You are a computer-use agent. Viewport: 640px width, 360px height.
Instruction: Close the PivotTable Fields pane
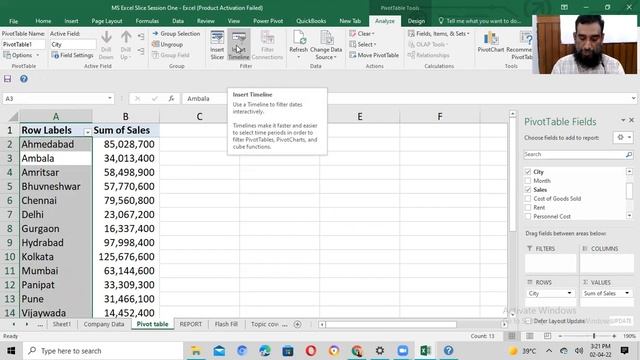(631, 120)
